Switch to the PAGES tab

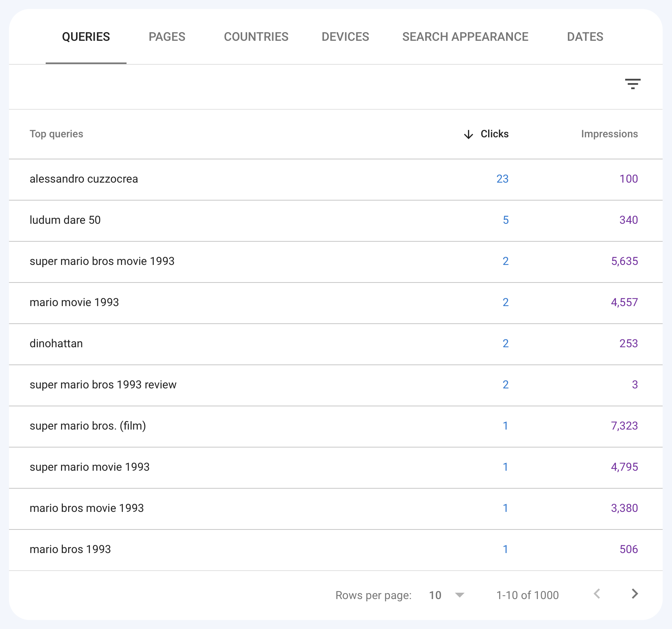click(167, 36)
